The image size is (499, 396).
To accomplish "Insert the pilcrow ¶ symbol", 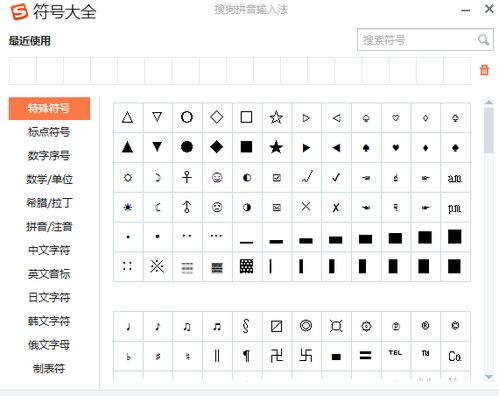I will pos(247,356).
